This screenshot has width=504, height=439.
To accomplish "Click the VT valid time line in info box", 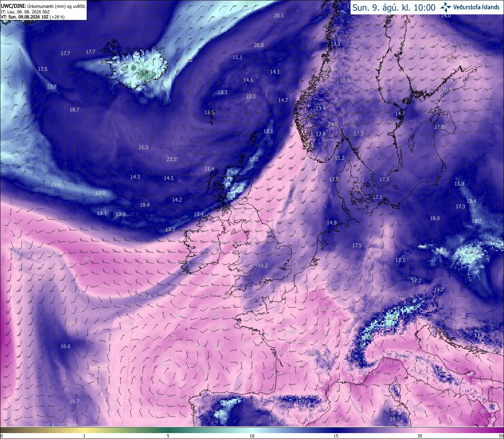I will pos(33,17).
